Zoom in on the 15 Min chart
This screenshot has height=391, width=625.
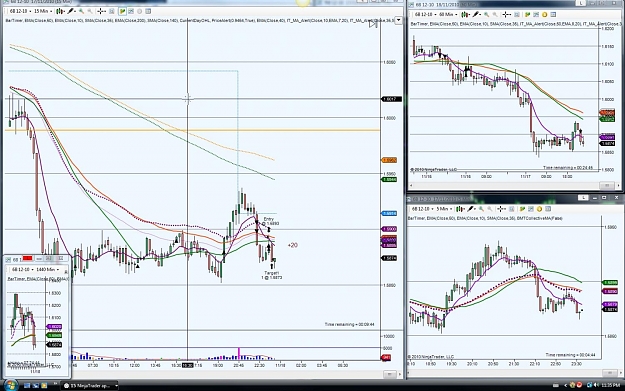point(81,11)
